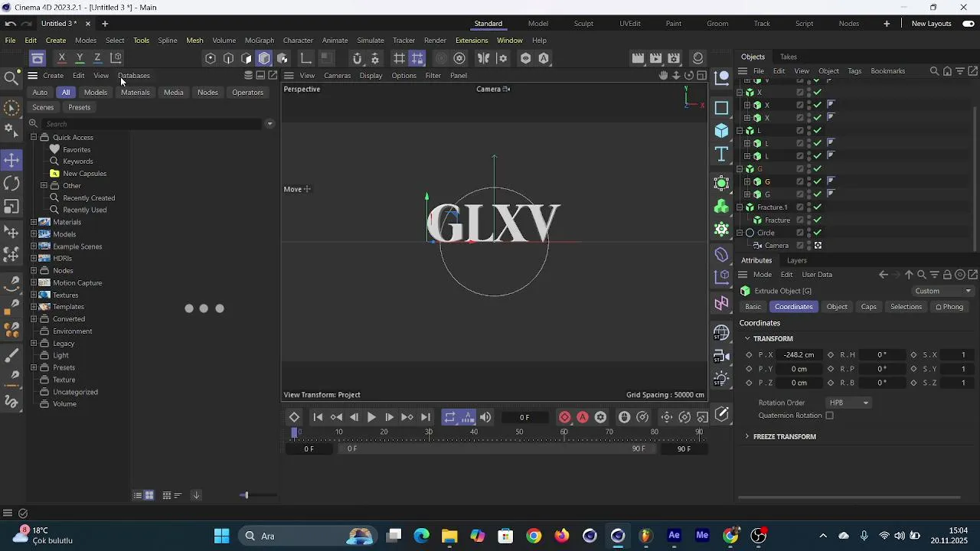The image size is (980, 551).
Task: Collapse the Fracture.1 object hierarchy
Action: point(740,207)
